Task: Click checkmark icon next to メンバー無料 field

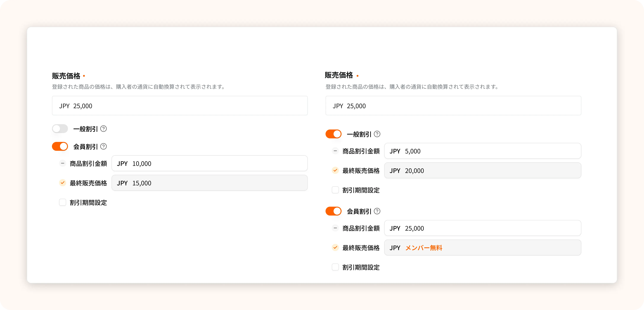Action: coord(335,247)
